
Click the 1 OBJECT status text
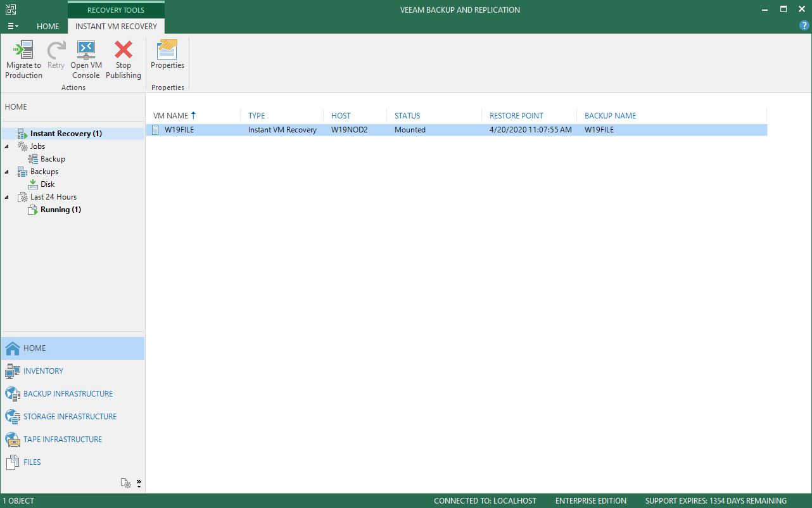point(18,501)
